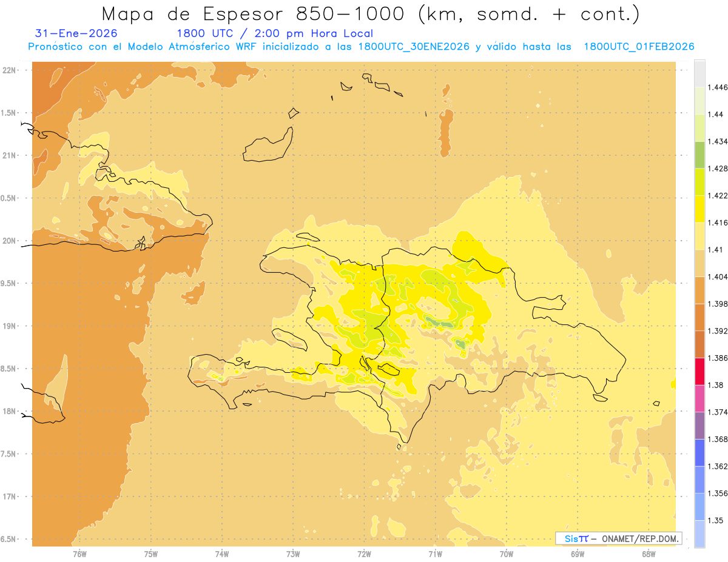Click the 70W longitude label
The width and height of the screenshot is (728, 562).
coord(507,554)
